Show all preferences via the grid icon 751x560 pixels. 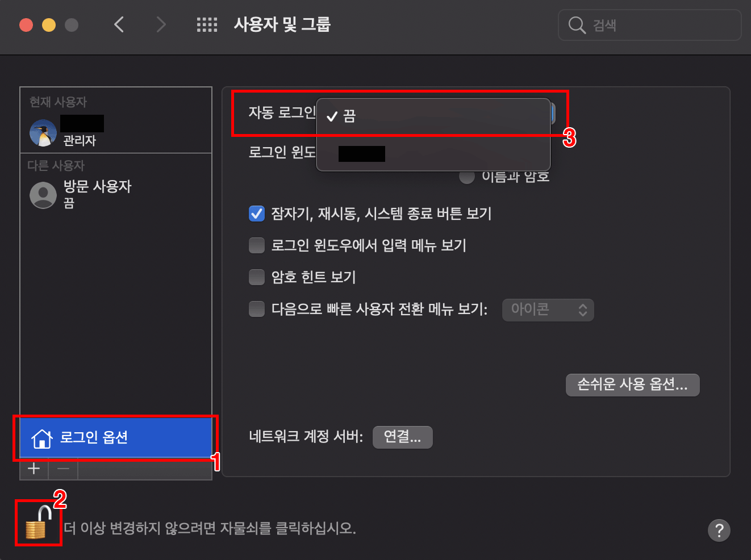[207, 24]
